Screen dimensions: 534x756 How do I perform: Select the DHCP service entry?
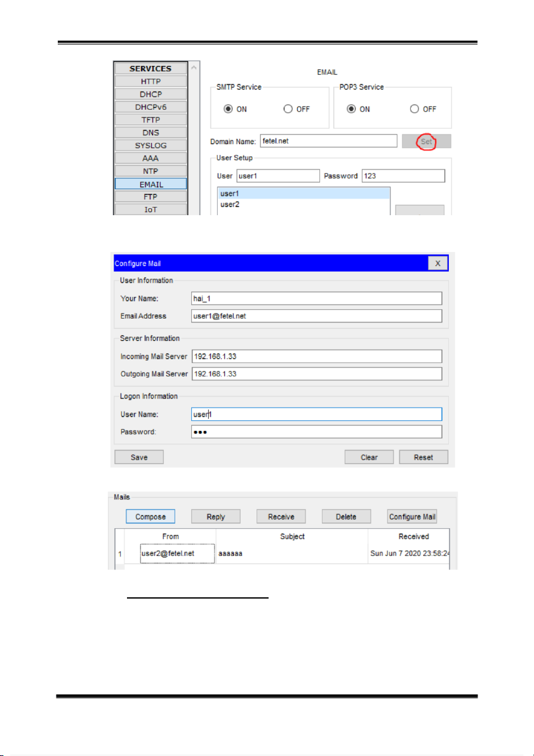coord(150,94)
